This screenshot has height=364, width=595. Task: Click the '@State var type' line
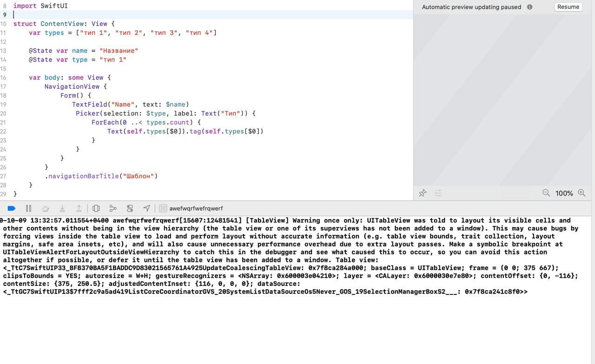78,59
